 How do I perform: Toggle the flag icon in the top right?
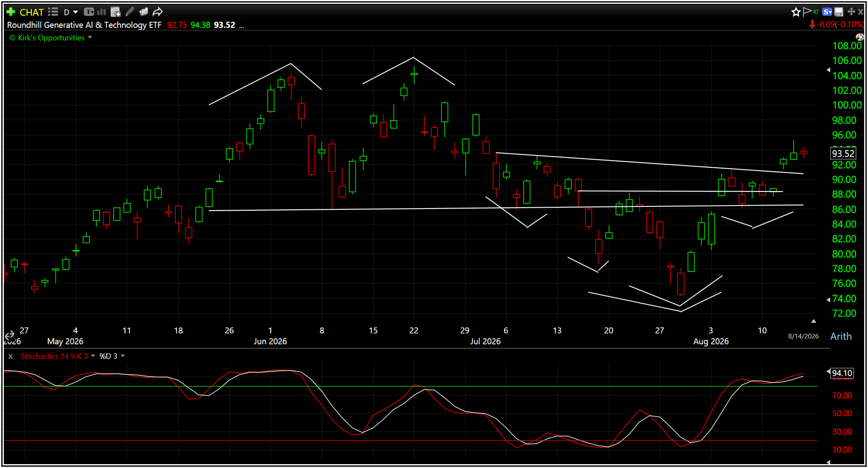[807, 11]
